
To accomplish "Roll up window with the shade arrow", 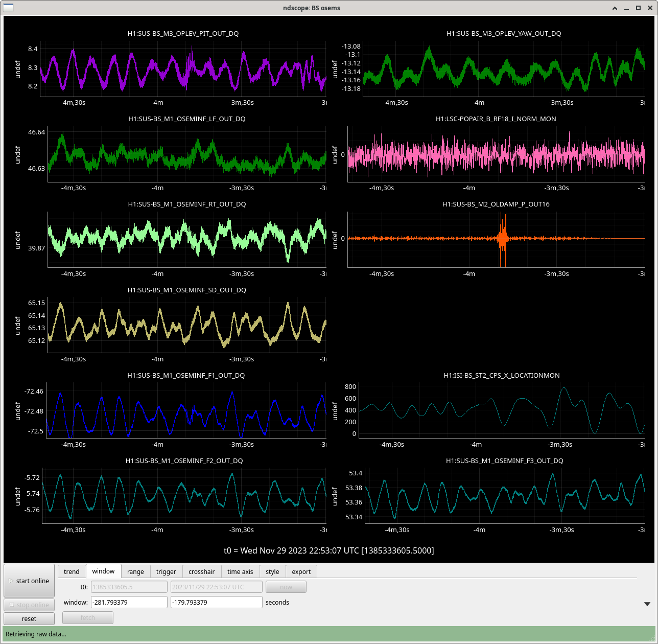I will click(x=615, y=8).
